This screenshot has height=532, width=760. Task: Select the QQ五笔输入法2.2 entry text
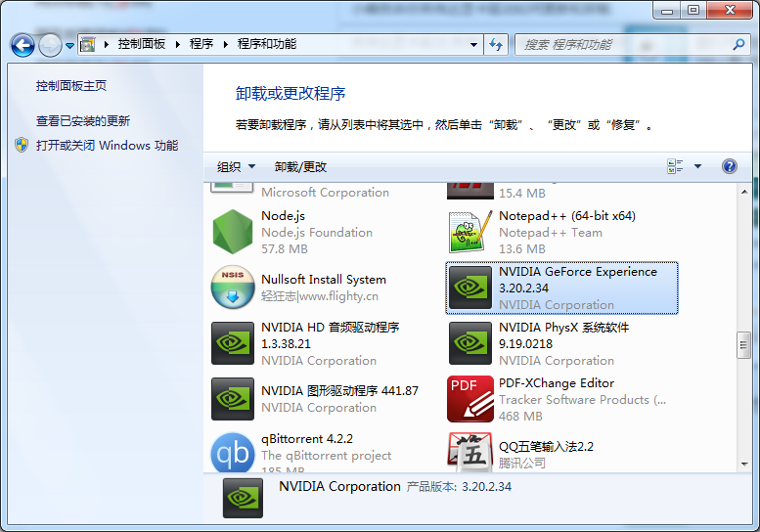pos(546,447)
